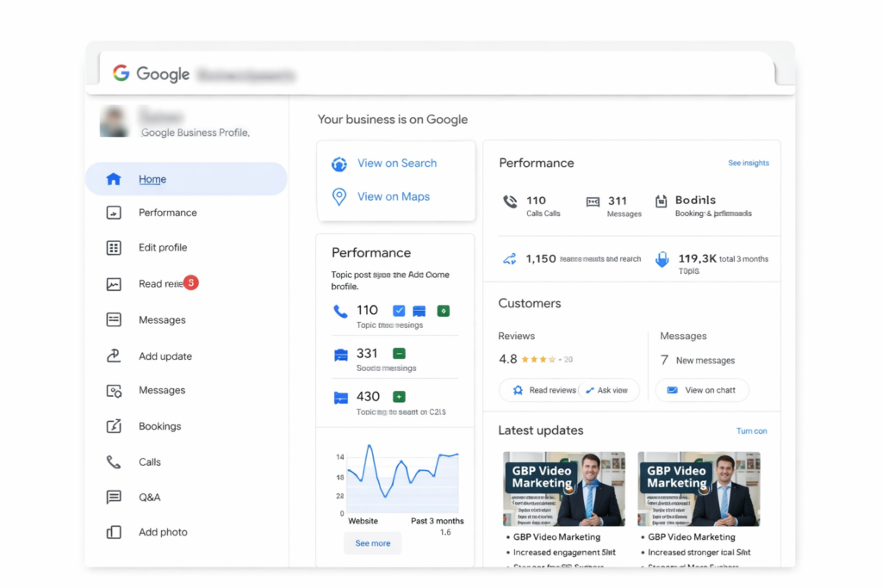Select the Add update pencil icon

(x=114, y=356)
